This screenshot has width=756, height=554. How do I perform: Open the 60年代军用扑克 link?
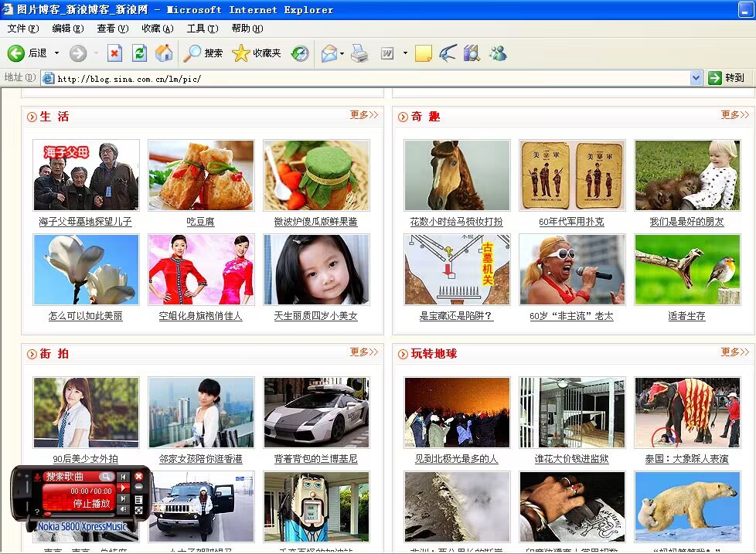(x=571, y=222)
